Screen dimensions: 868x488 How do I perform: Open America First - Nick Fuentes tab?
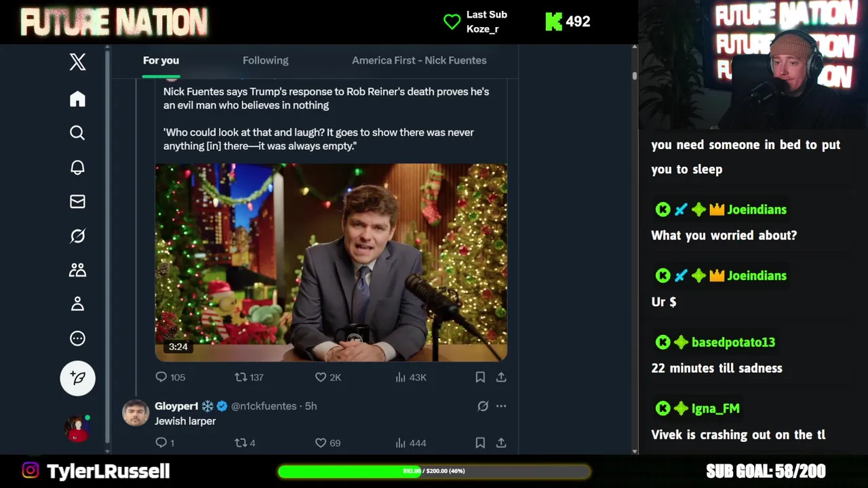pos(419,60)
